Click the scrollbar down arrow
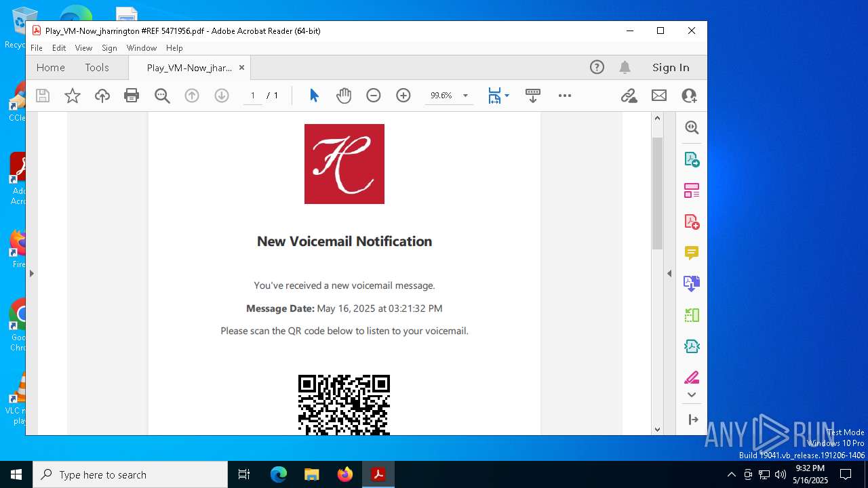This screenshot has height=488, width=868. [x=657, y=429]
